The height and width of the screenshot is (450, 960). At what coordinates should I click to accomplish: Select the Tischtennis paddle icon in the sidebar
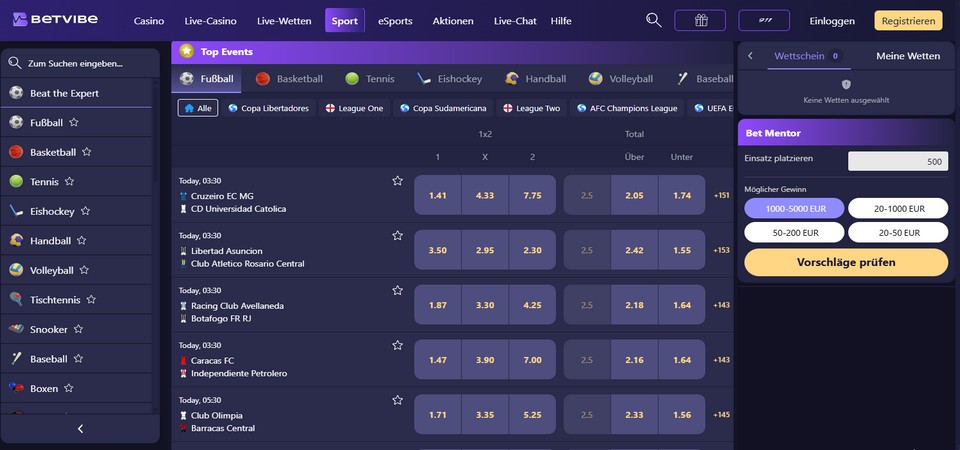click(x=16, y=299)
